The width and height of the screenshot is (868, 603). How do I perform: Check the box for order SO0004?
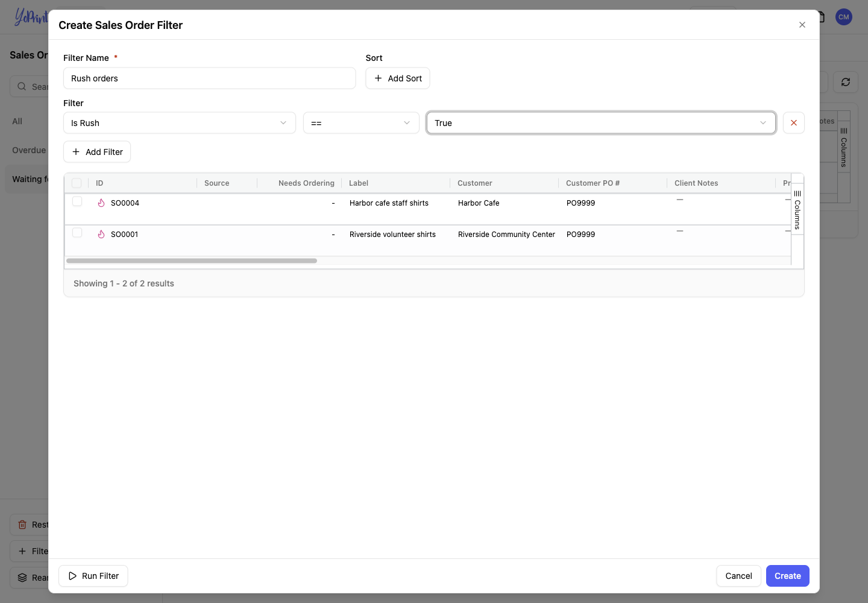(77, 201)
